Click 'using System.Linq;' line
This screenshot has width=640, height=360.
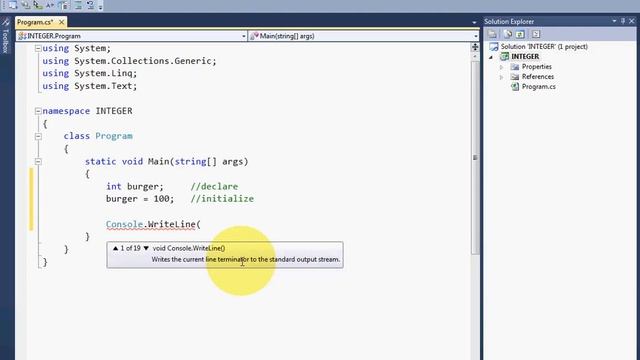click(x=90, y=73)
